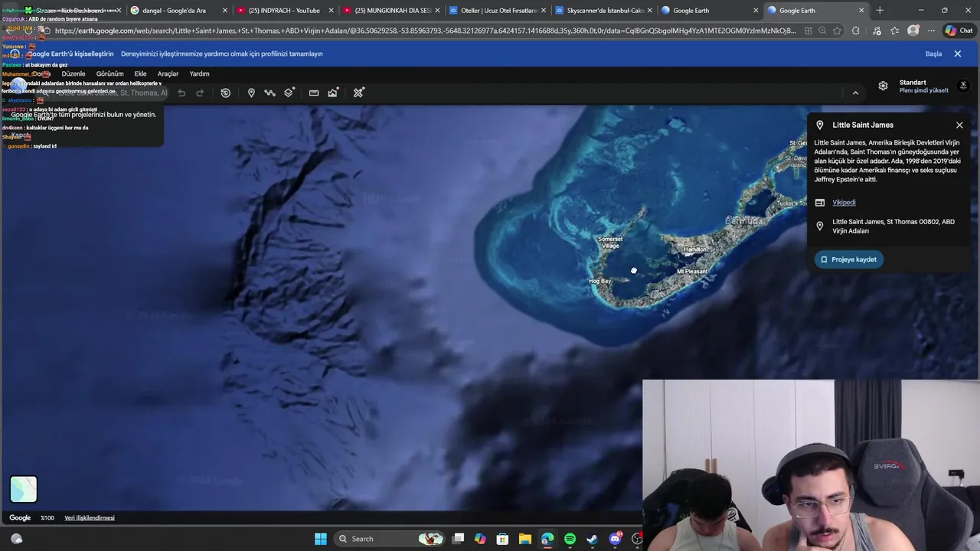Open the Görünüm menu
The height and width of the screenshot is (551, 980).
(x=109, y=73)
